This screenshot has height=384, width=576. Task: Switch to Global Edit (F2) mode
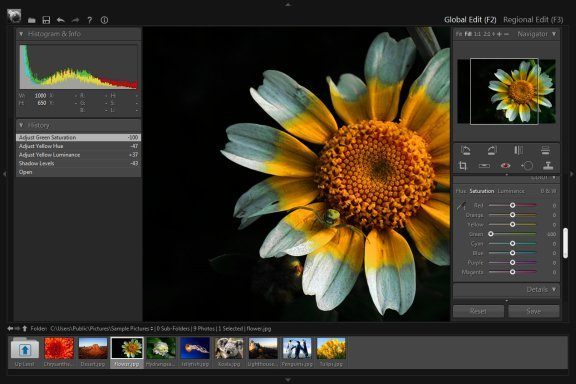point(470,20)
